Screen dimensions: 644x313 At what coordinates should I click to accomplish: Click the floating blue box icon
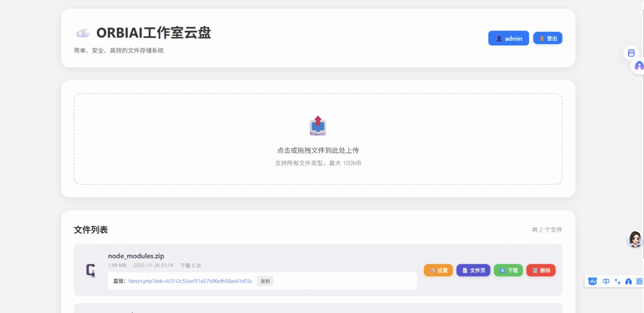(x=631, y=53)
